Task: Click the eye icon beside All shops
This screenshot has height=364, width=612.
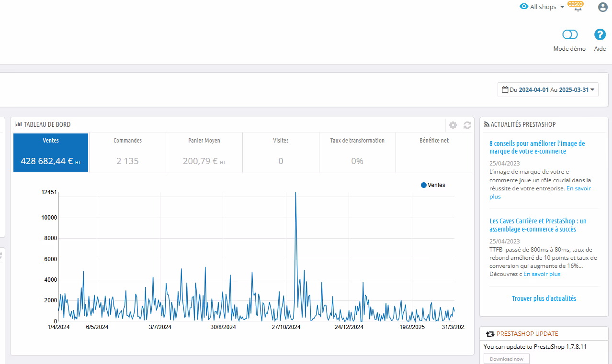Action: tap(524, 7)
